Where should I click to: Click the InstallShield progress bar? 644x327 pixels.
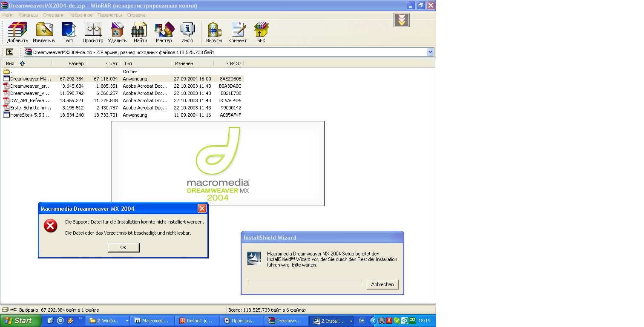coord(305,283)
